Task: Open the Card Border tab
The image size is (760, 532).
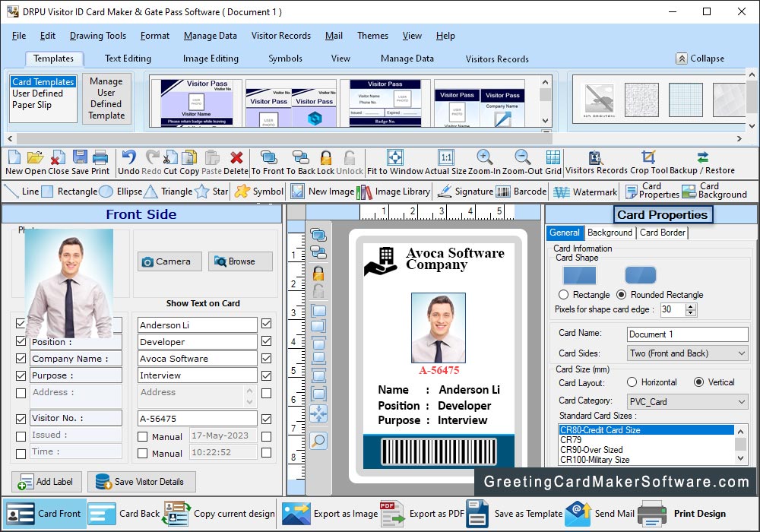Action: (x=663, y=233)
